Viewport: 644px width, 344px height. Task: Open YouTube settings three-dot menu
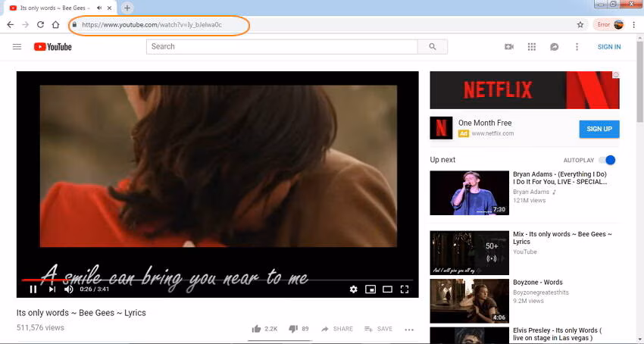tap(577, 47)
